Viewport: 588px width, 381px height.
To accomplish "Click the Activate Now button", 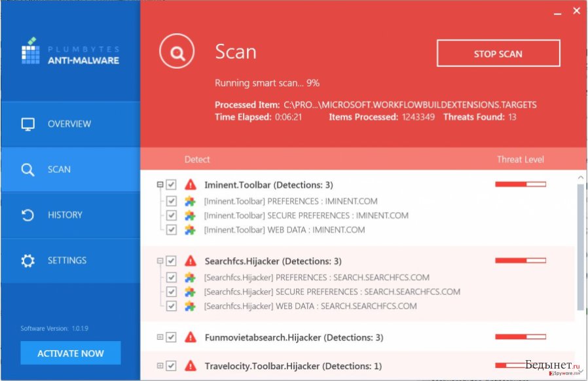I will (x=71, y=353).
